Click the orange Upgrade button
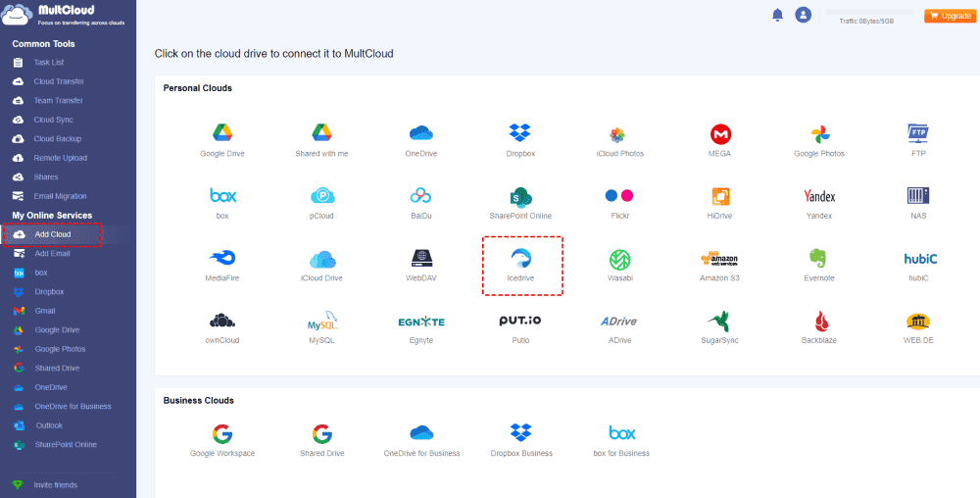The width and height of the screenshot is (980, 498). tap(950, 16)
